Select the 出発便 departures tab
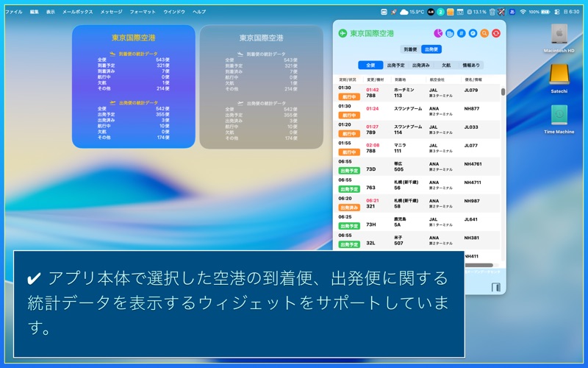 point(431,49)
